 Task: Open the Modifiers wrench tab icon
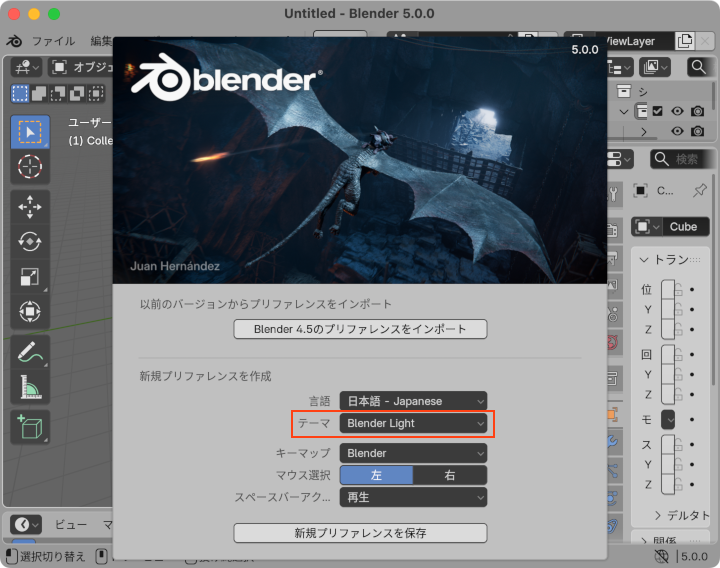click(x=613, y=442)
